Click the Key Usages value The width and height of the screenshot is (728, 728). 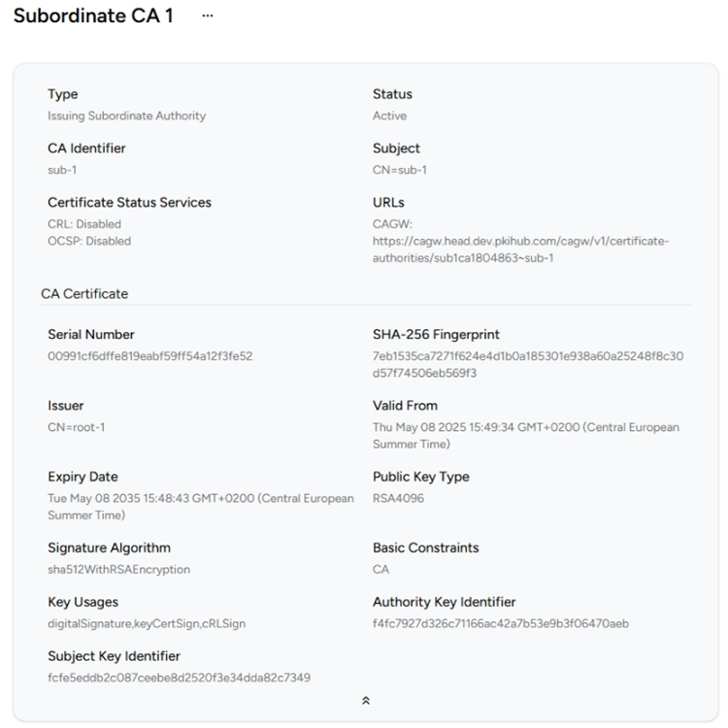coord(147,623)
